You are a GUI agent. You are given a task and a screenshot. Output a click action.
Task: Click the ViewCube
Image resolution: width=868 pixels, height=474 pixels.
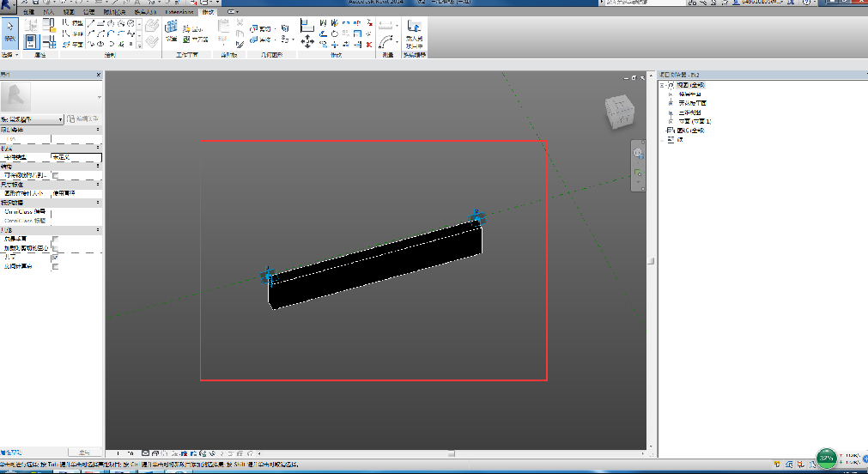pyautogui.click(x=618, y=112)
